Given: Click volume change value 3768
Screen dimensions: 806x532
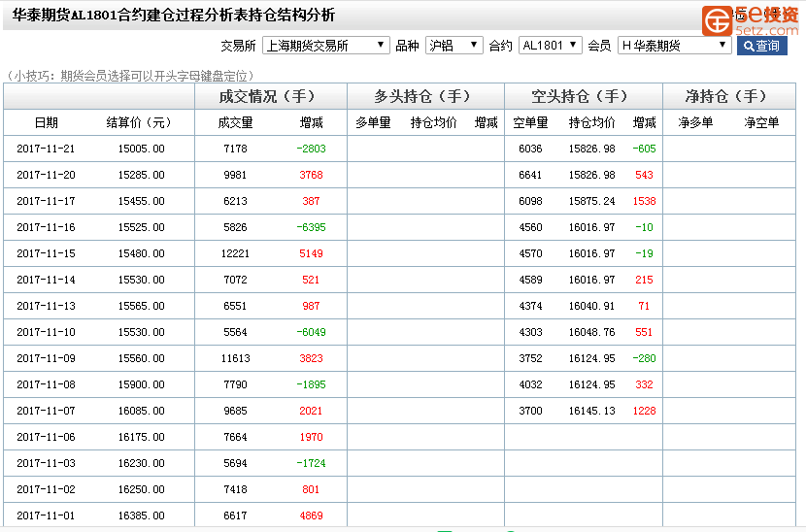Looking at the screenshot, I should click(x=311, y=175).
